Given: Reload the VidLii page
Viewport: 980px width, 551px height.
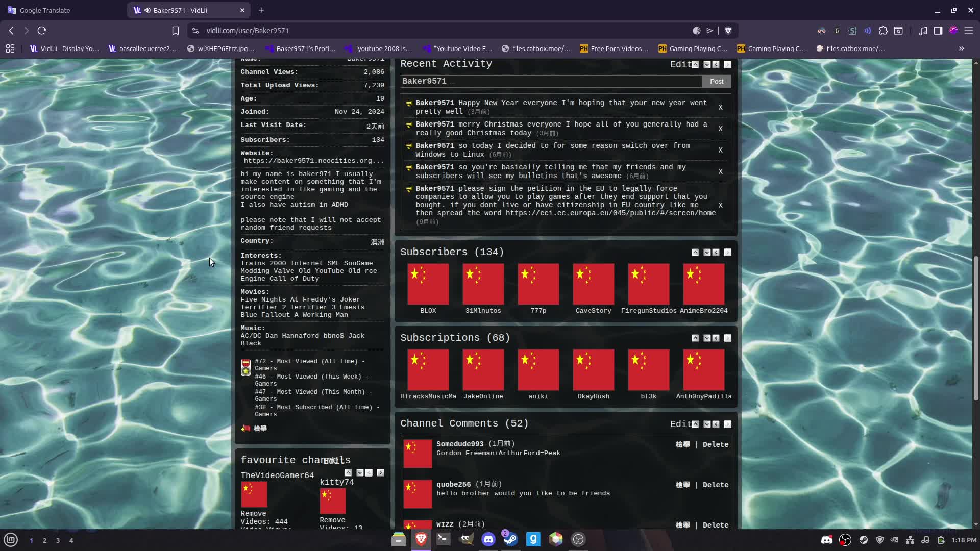Looking at the screenshot, I should pyautogui.click(x=42, y=31).
